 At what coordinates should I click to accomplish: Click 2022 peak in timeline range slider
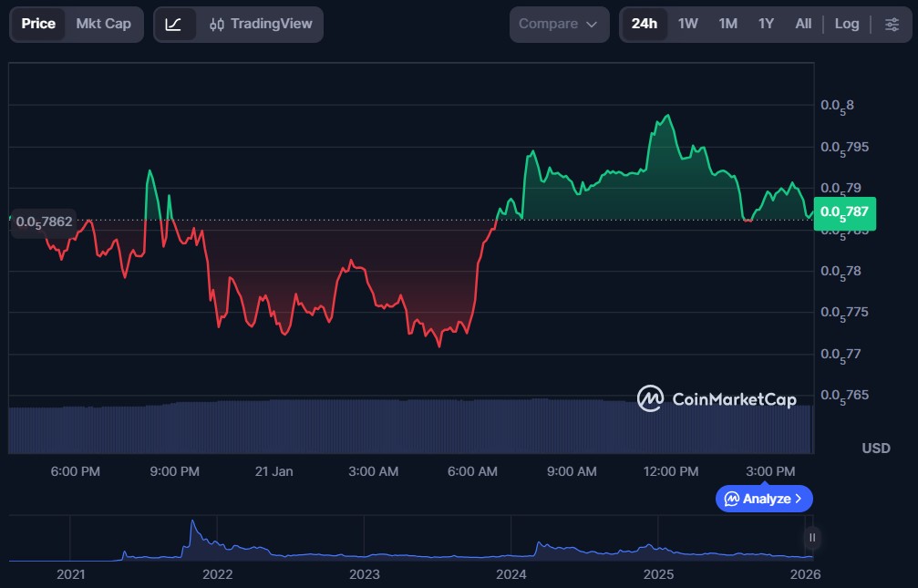[192, 526]
